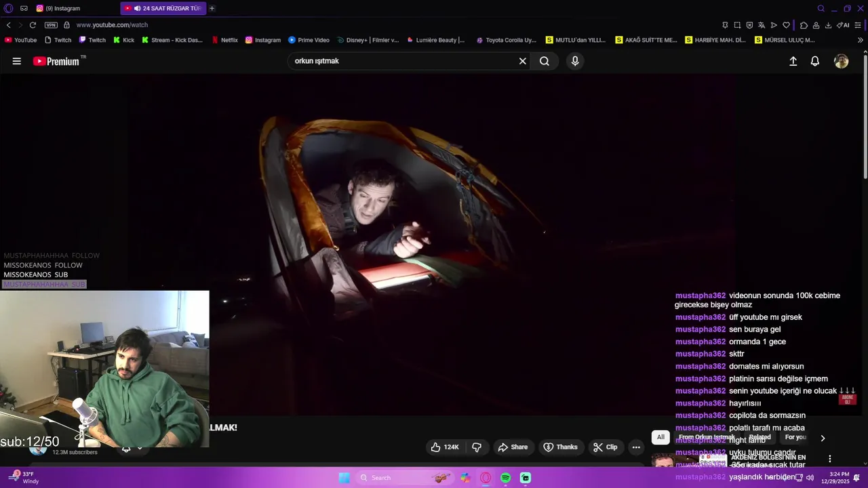Click the pin icon in address bar
This screenshot has height=488, width=868.
[x=725, y=25]
